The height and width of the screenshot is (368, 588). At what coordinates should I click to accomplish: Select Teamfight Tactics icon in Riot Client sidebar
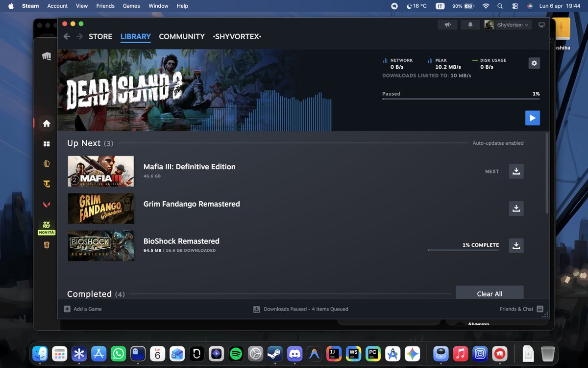pos(47,184)
